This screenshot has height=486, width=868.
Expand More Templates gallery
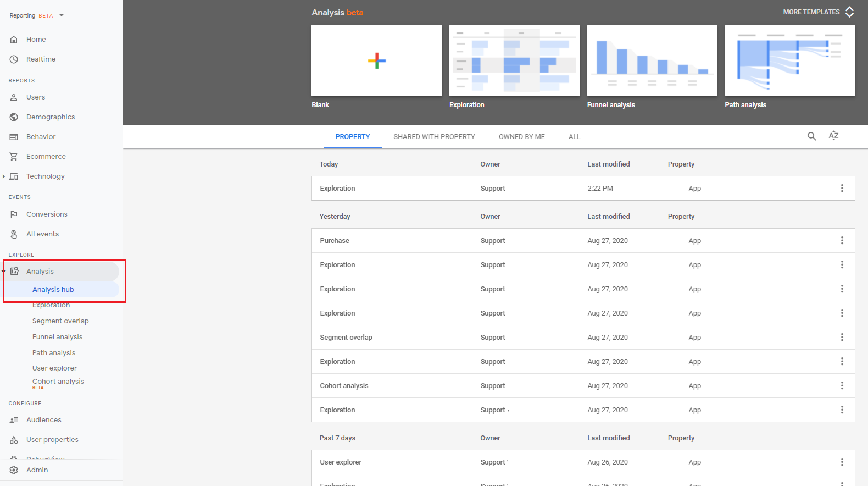pyautogui.click(x=818, y=12)
